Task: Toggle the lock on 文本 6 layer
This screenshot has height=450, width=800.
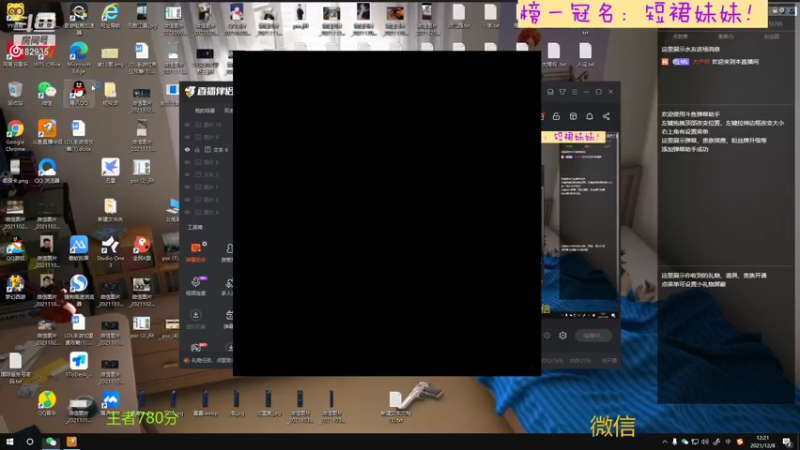Action: 197,149
